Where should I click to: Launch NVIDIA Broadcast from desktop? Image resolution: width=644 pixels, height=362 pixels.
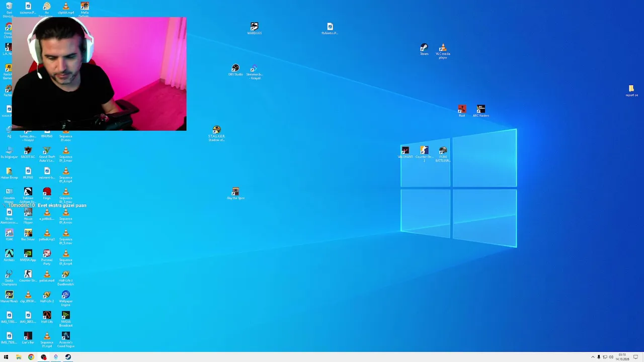(x=65, y=319)
